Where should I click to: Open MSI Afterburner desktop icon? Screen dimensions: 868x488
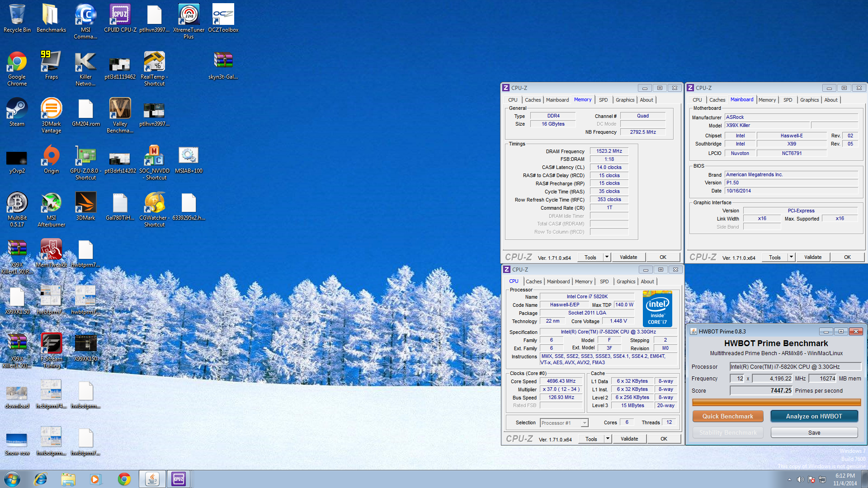click(x=51, y=209)
